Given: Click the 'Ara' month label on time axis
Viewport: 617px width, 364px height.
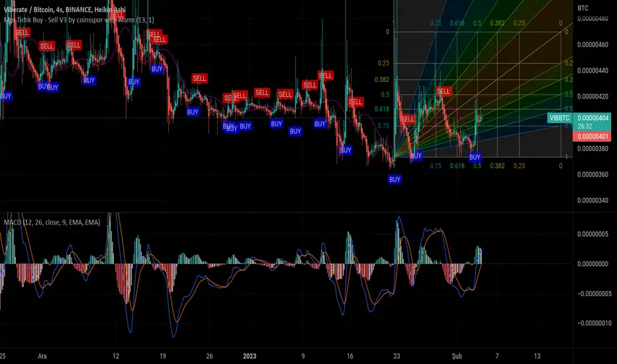Looking at the screenshot, I should [x=42, y=356].
